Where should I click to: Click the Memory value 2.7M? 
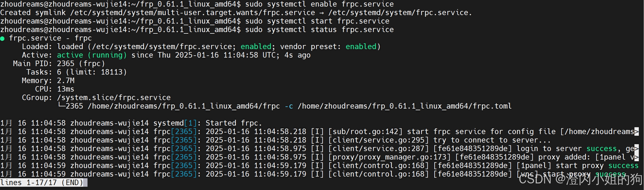66,81
